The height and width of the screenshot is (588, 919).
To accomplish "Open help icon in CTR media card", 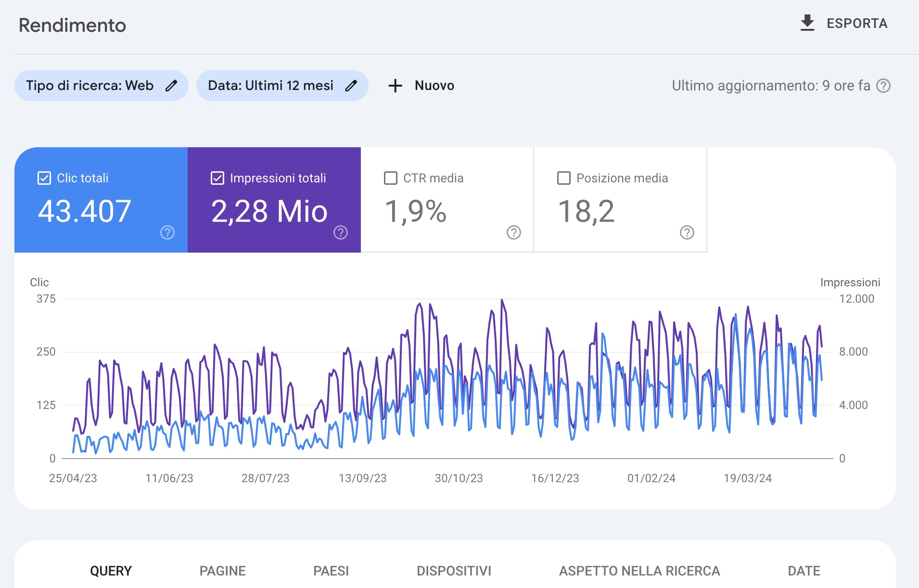I will (x=514, y=232).
